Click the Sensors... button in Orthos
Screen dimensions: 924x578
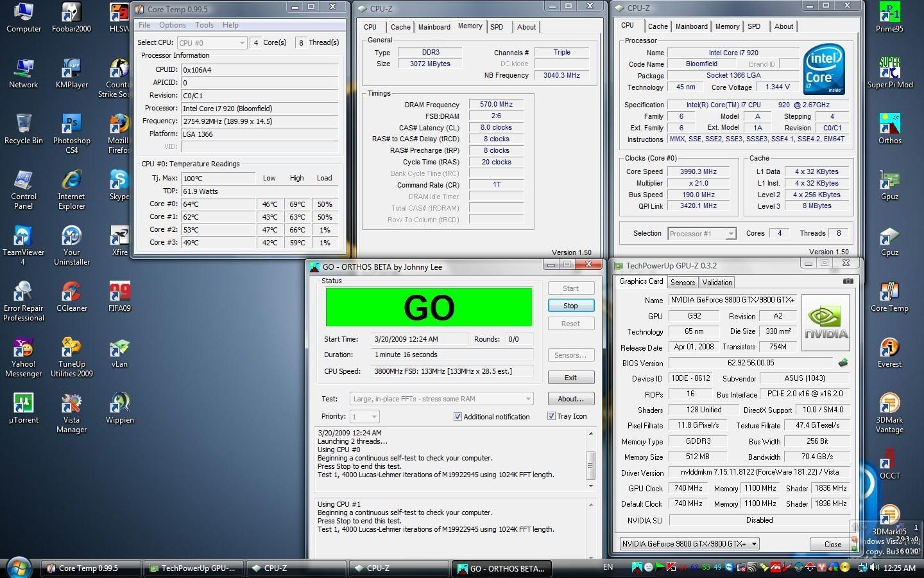tap(570, 355)
